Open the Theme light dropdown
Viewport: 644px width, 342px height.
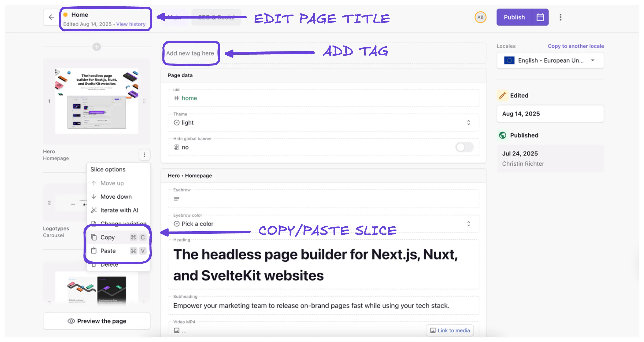click(x=324, y=122)
